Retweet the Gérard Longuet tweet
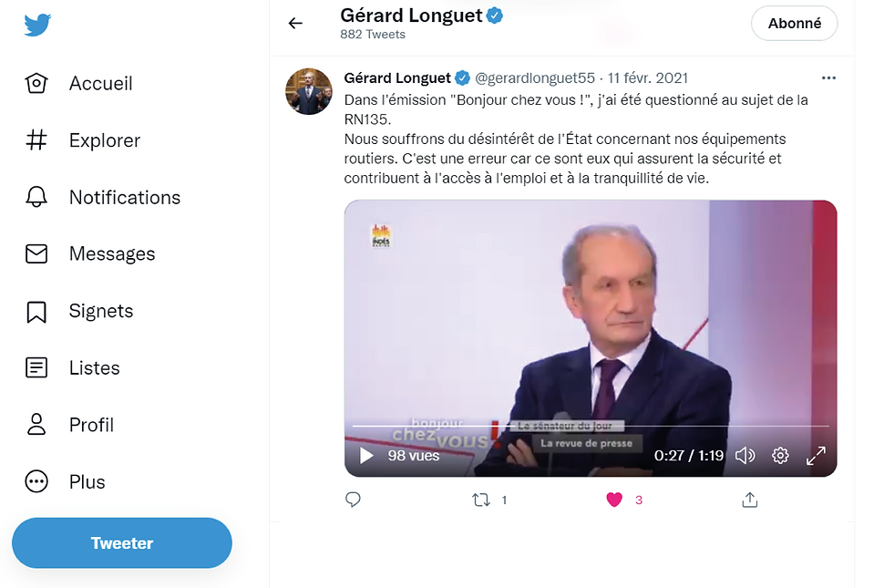Viewport: 874px width, 588px height. [x=481, y=500]
